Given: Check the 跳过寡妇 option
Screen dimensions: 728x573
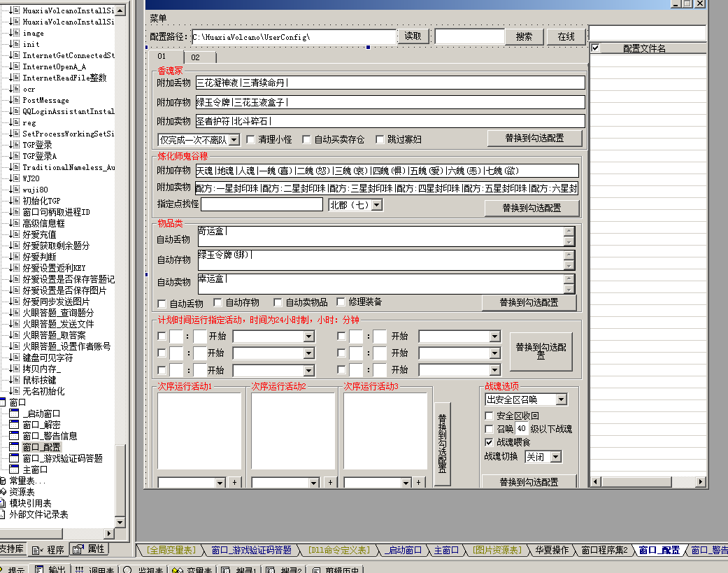Looking at the screenshot, I should point(380,139).
